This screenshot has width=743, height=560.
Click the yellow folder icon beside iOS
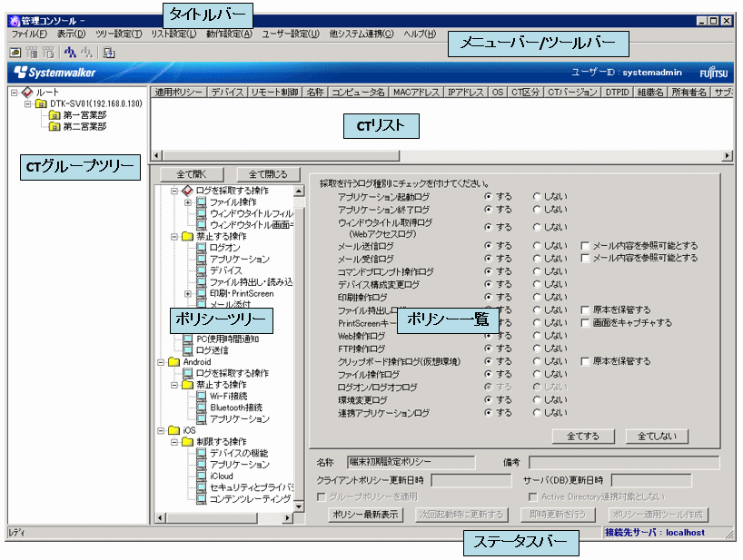[x=174, y=430]
